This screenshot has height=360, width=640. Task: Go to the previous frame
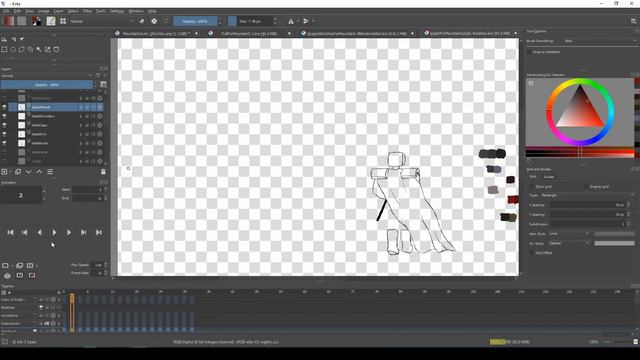click(x=40, y=232)
